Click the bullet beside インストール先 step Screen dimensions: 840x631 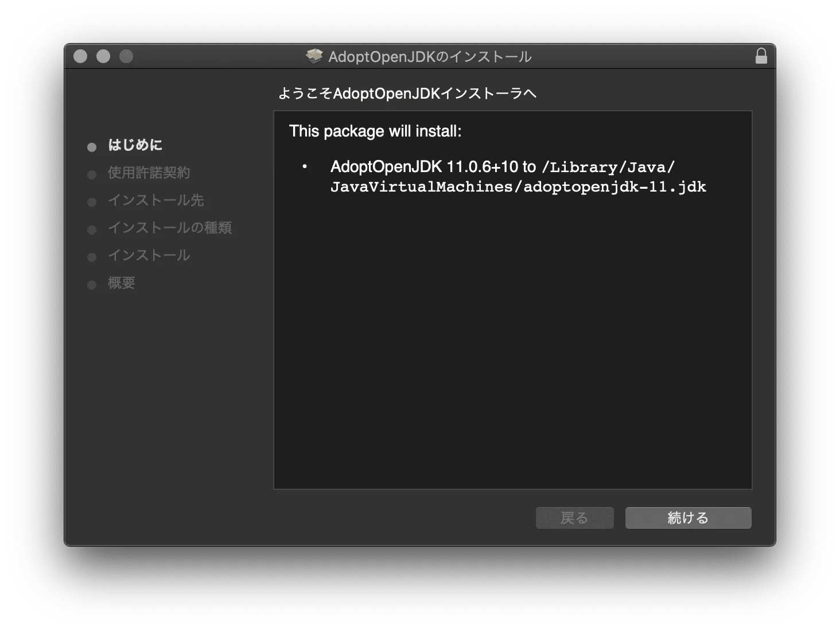click(92, 202)
